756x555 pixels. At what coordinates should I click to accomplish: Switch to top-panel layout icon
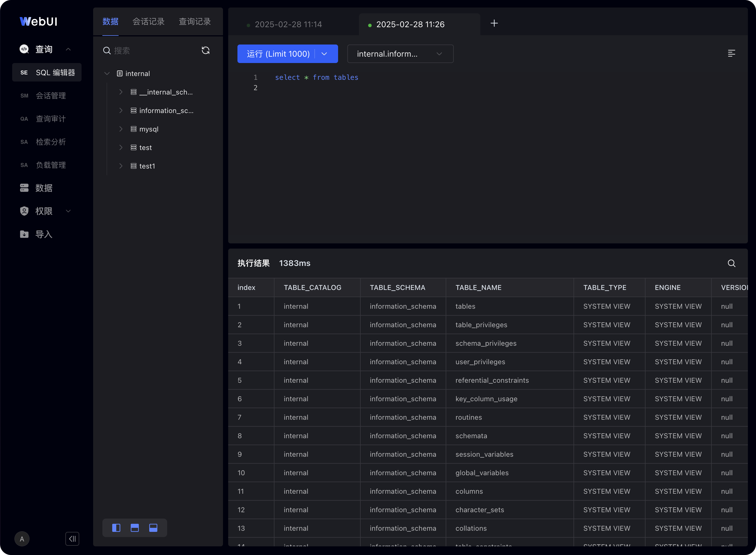135,528
